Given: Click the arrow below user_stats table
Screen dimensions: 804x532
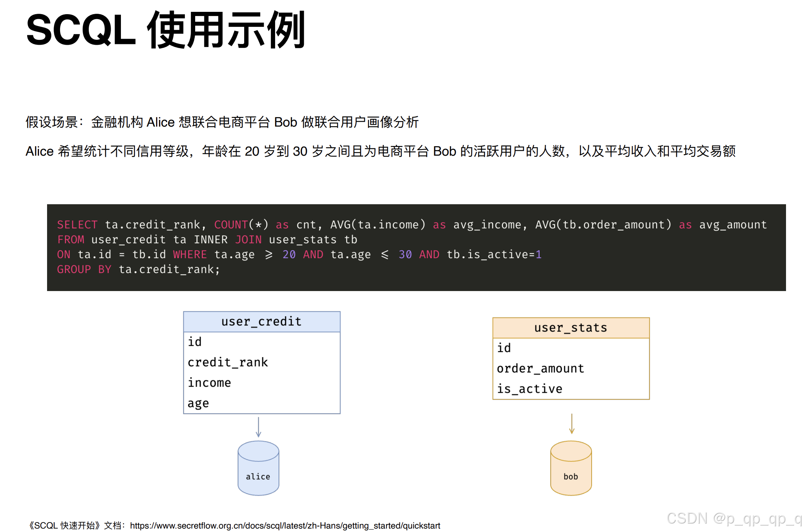Looking at the screenshot, I should [571, 424].
